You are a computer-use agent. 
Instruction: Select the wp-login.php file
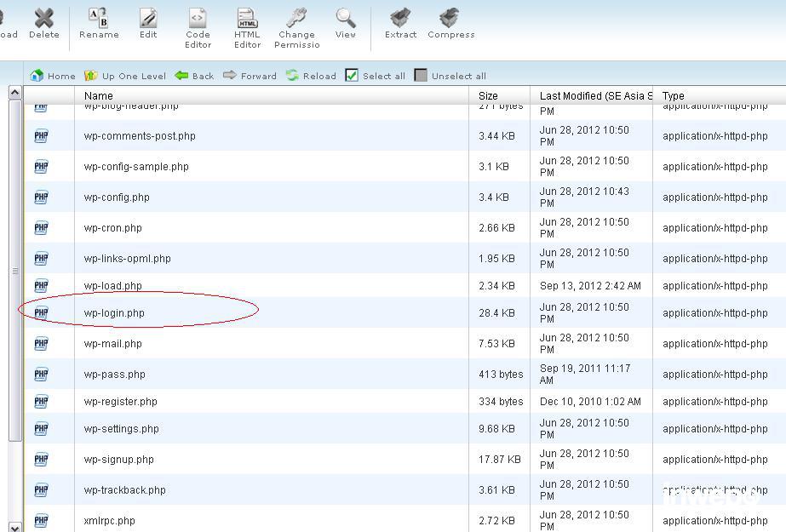(114, 313)
